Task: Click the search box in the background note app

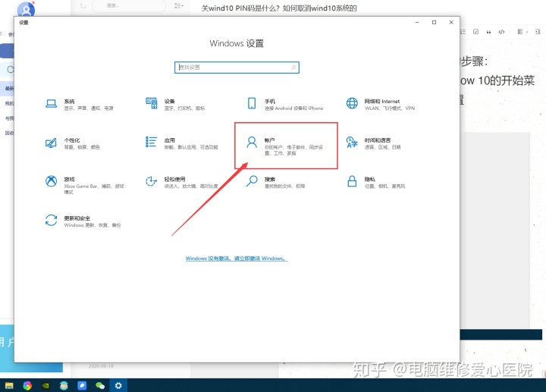Action: [x=129, y=6]
